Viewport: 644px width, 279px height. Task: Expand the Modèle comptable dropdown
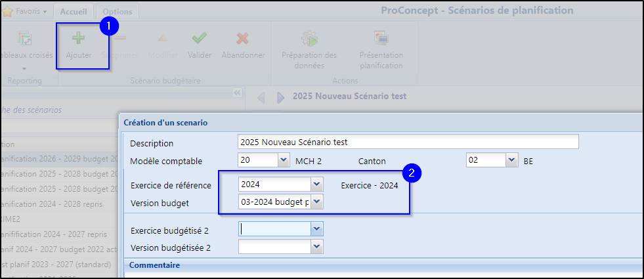pos(284,160)
